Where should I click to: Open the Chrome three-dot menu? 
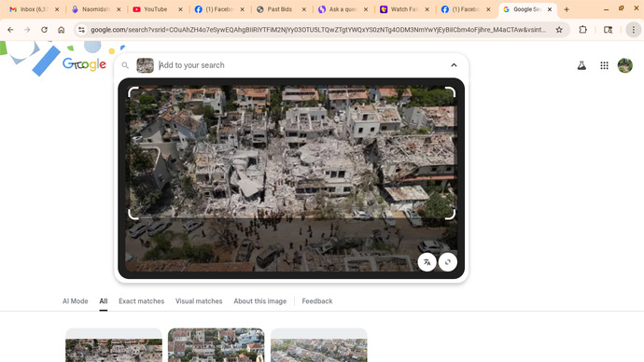(634, 30)
